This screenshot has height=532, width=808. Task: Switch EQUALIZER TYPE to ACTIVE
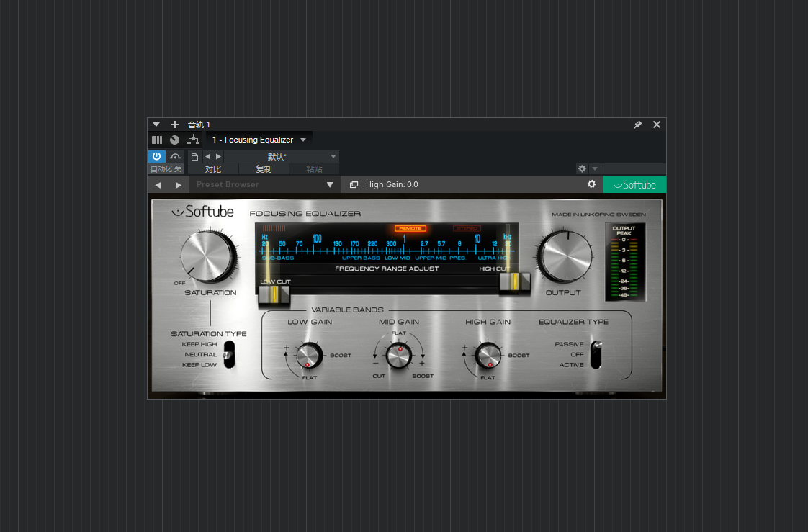(x=595, y=366)
